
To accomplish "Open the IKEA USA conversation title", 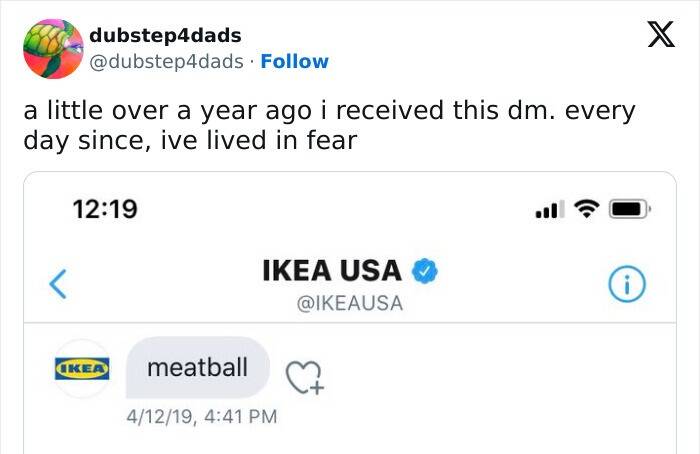I will [x=331, y=270].
